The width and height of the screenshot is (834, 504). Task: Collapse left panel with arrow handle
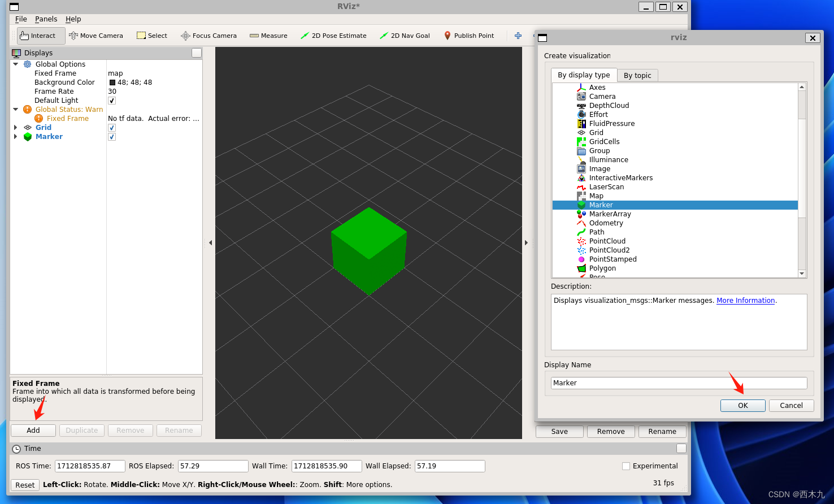210,243
